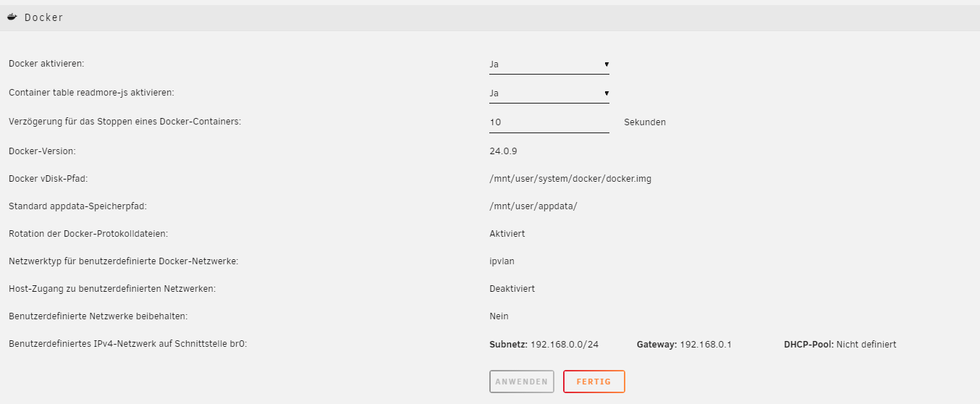Click the Docker whale icon in header
Image resolution: width=980 pixels, height=404 pixels.
tap(12, 17)
